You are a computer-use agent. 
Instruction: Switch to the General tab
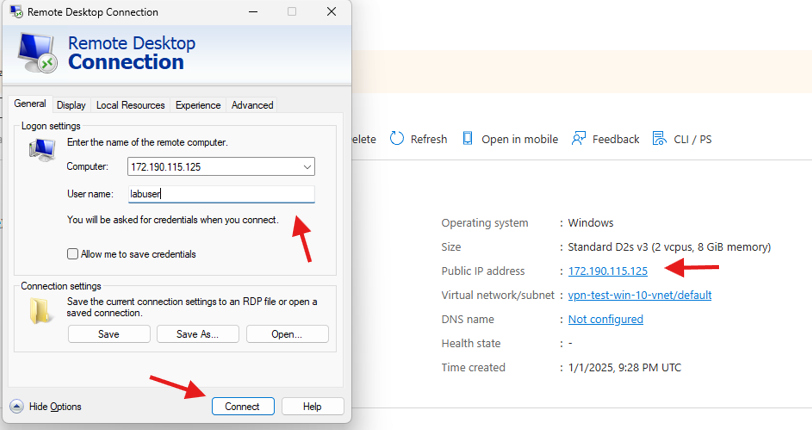[x=30, y=104]
